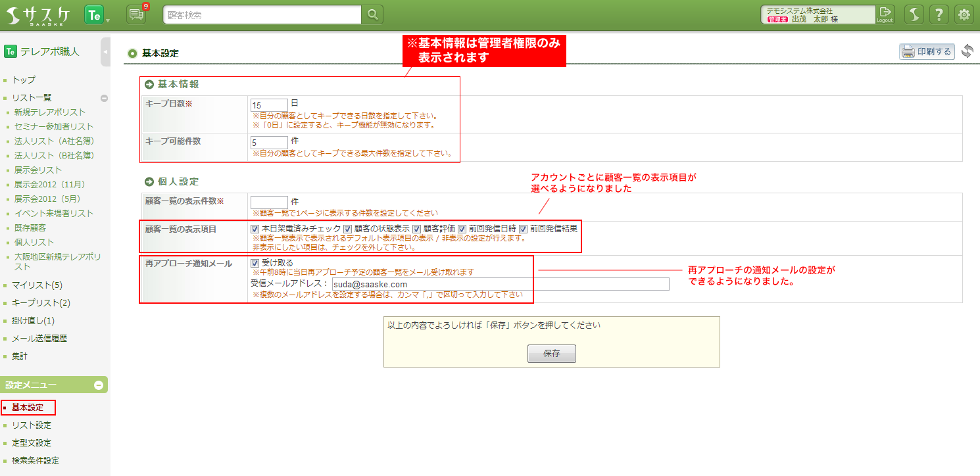Open the help question mark icon
Screen dimensions: 980x476
click(x=941, y=14)
